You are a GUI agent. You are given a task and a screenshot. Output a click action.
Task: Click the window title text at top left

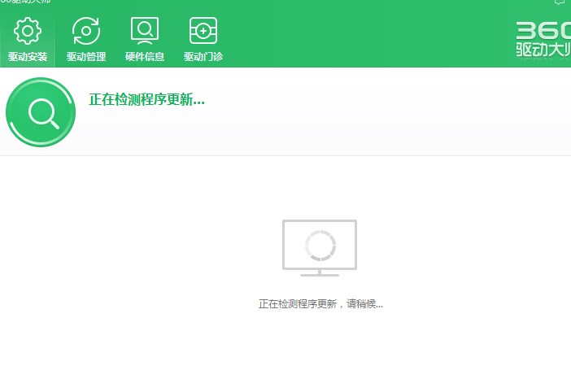[24, 2]
